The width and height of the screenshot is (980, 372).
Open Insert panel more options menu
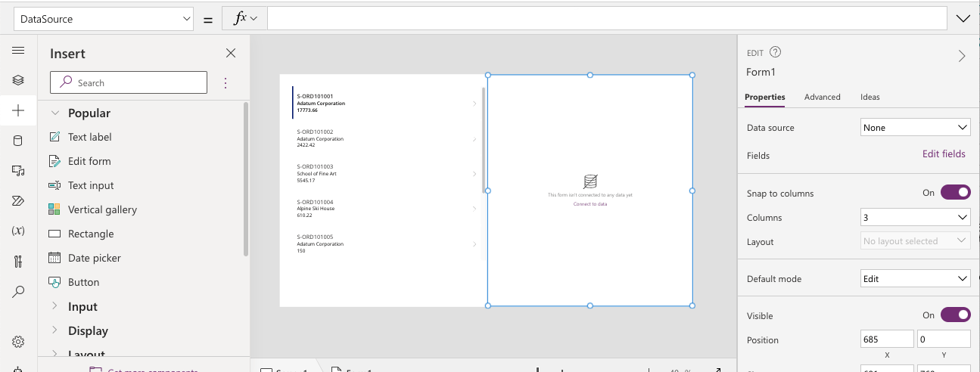[226, 82]
